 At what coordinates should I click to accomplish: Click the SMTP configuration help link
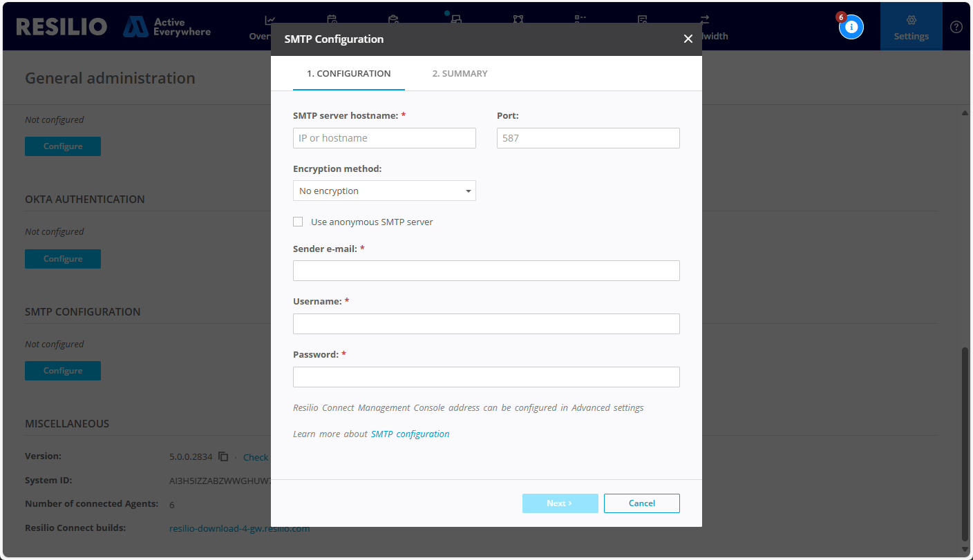(410, 434)
